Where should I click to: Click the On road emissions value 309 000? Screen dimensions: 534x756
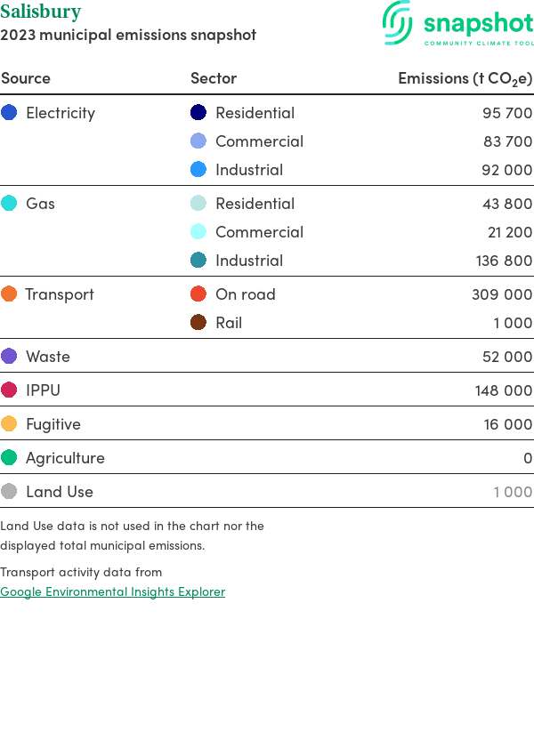coord(502,294)
